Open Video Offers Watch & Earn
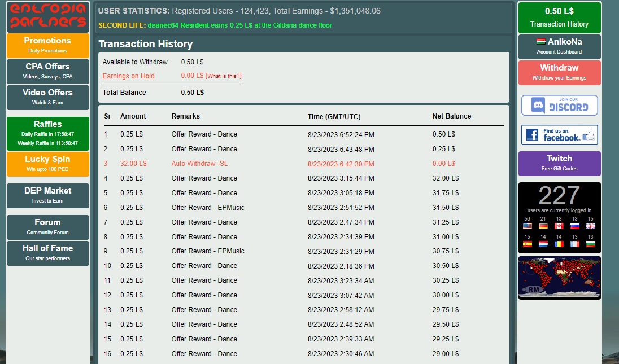Viewport: 619px width, 364px height. point(48,98)
